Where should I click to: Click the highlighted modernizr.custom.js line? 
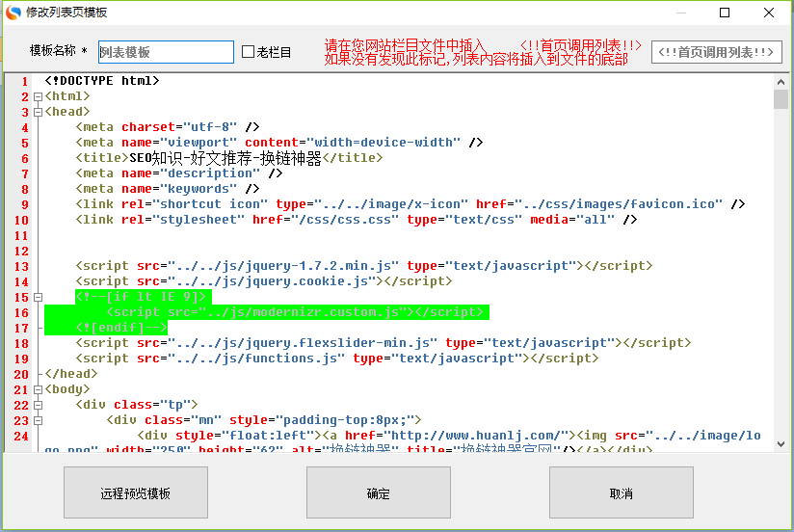click(295, 312)
